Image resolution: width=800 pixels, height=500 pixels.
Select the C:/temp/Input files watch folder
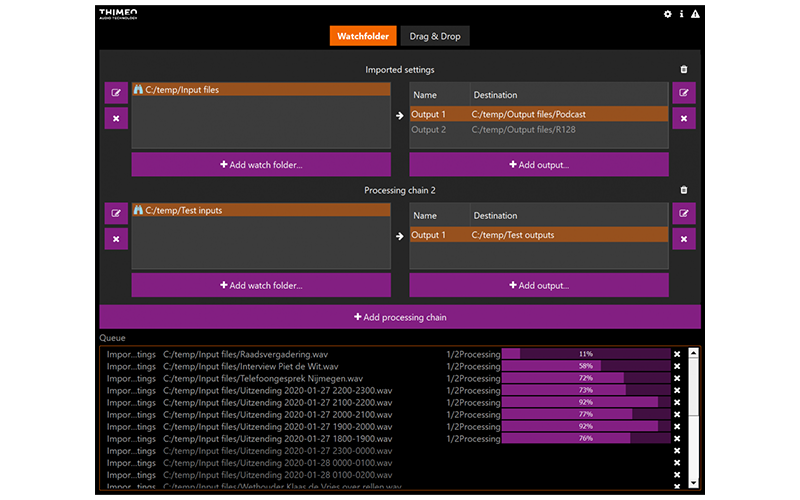point(261,90)
